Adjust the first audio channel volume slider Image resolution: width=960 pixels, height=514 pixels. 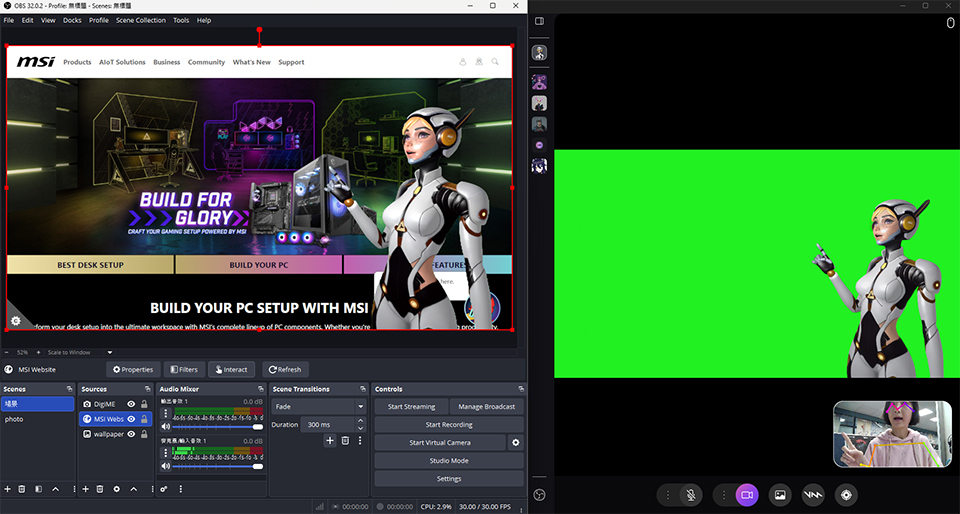tap(217, 426)
